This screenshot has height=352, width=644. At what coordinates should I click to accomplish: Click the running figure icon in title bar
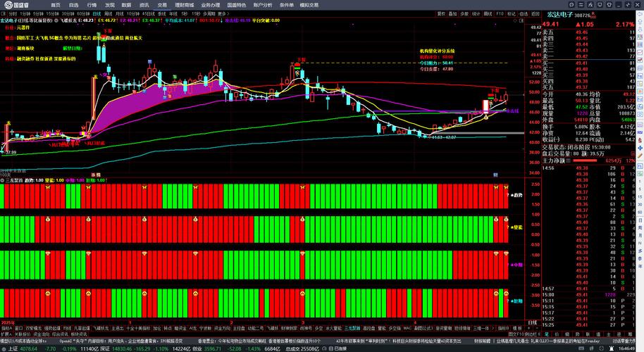pyautogui.click(x=590, y=5)
